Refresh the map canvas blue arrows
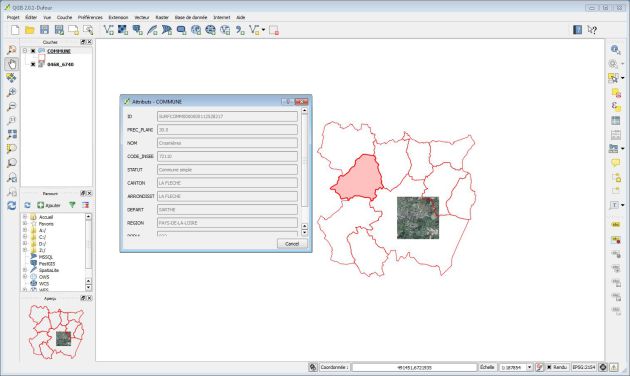This screenshot has height=376, width=630. (x=12, y=206)
